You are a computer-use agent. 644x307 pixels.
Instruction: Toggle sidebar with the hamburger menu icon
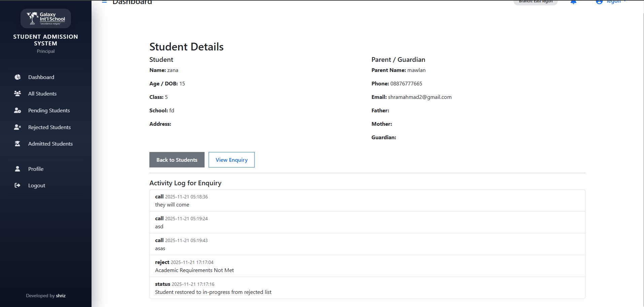(x=104, y=2)
